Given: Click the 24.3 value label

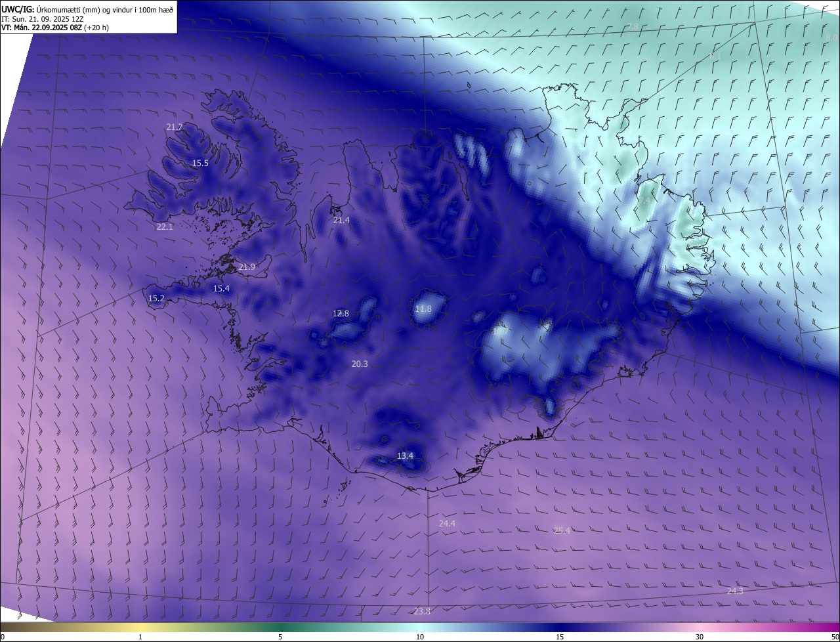Looking at the screenshot, I should click(x=735, y=591).
